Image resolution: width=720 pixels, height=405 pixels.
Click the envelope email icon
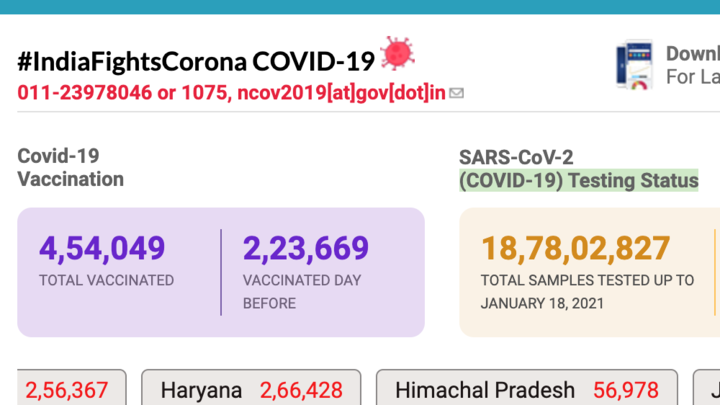point(457,93)
